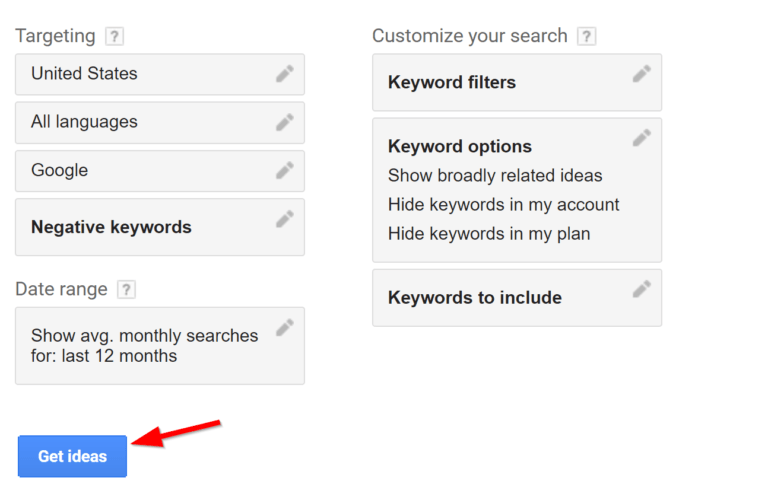Open the Targeting help question mark
Image resolution: width=768 pixels, height=500 pixels.
pyautogui.click(x=115, y=36)
